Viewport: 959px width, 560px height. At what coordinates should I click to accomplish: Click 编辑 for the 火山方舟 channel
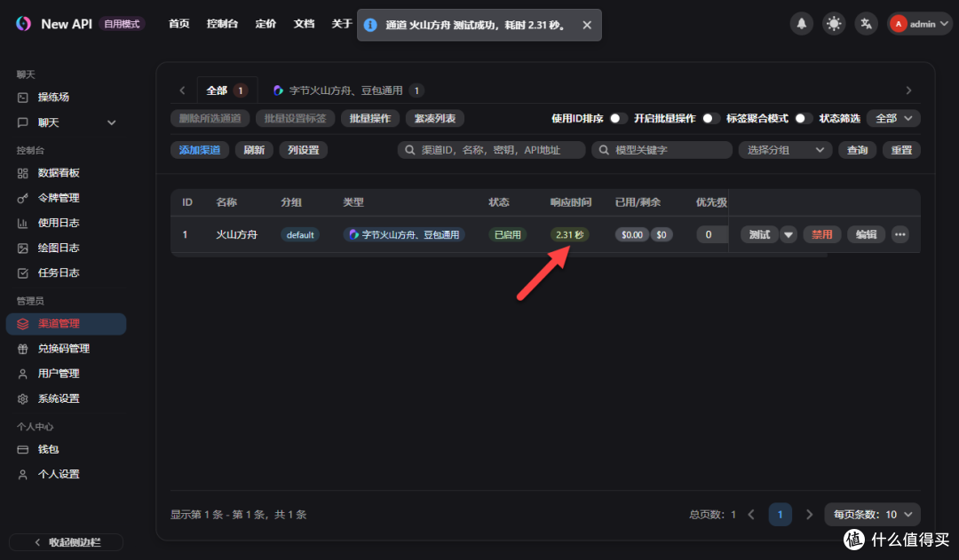point(866,235)
